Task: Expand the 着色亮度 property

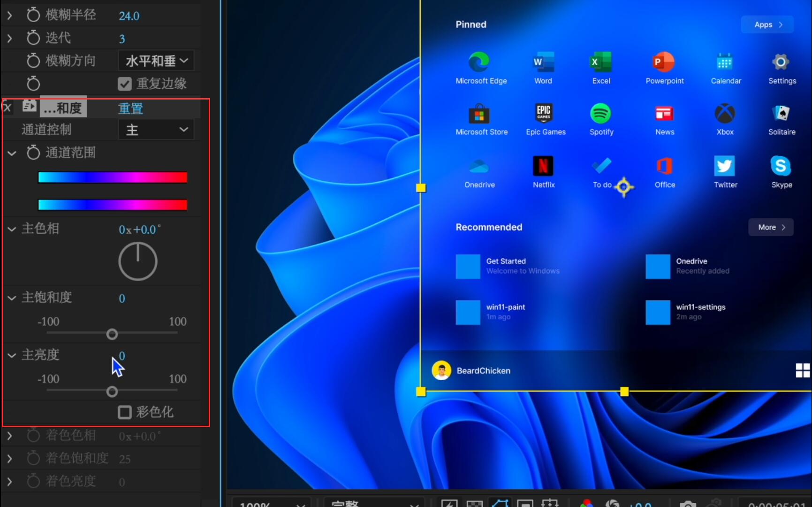Action: (x=9, y=482)
